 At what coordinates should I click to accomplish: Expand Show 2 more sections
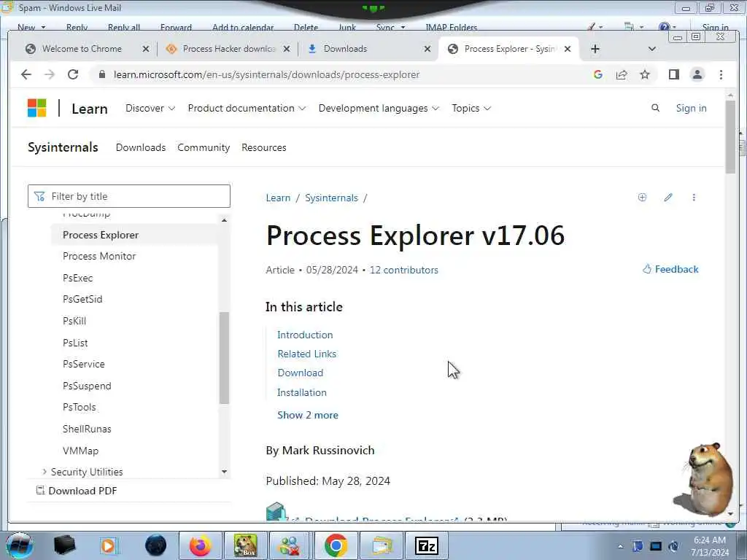[308, 415]
